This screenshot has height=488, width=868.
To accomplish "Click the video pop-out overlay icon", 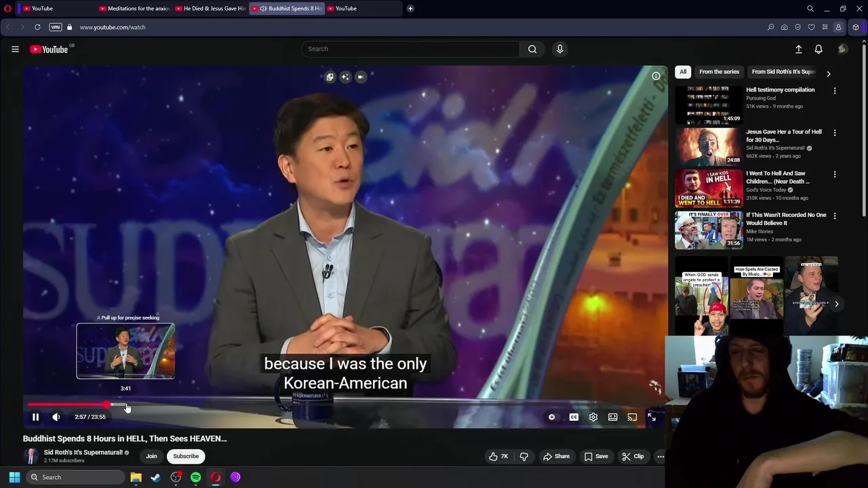I will tap(330, 77).
